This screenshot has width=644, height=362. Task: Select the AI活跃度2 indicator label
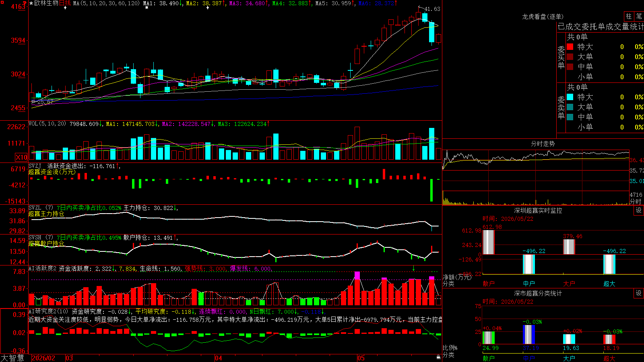point(43,268)
